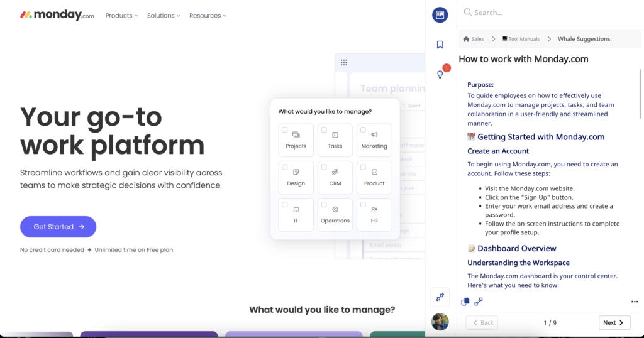
Task: Enable the HR checkbox
Action: [x=363, y=205]
